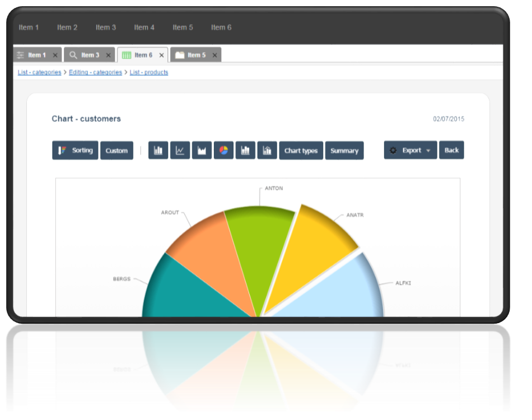The width and height of the screenshot is (532, 420).
Task: Click the ANATR chart label
Action: (x=355, y=215)
